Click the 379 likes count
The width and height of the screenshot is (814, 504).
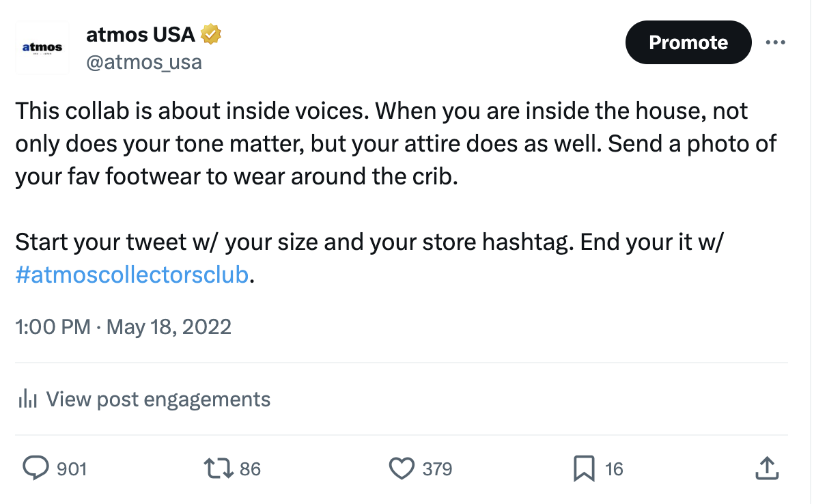(x=437, y=469)
